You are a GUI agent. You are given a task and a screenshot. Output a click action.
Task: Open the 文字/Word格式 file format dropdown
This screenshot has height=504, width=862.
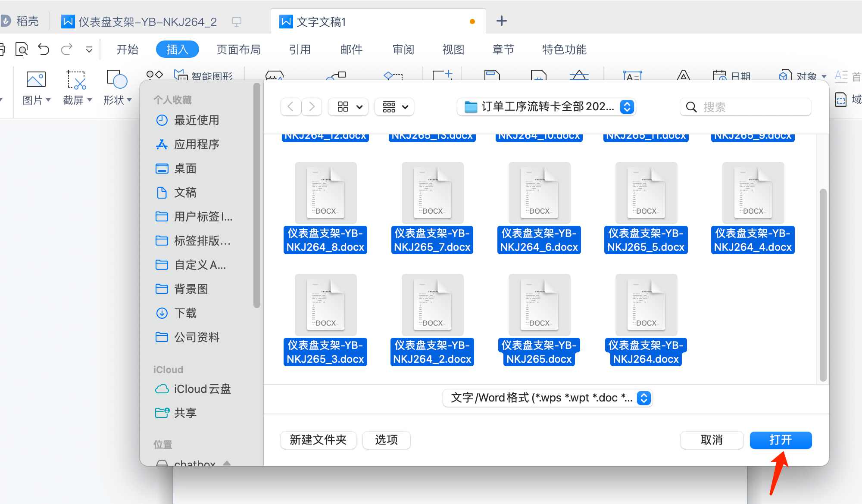[547, 398]
